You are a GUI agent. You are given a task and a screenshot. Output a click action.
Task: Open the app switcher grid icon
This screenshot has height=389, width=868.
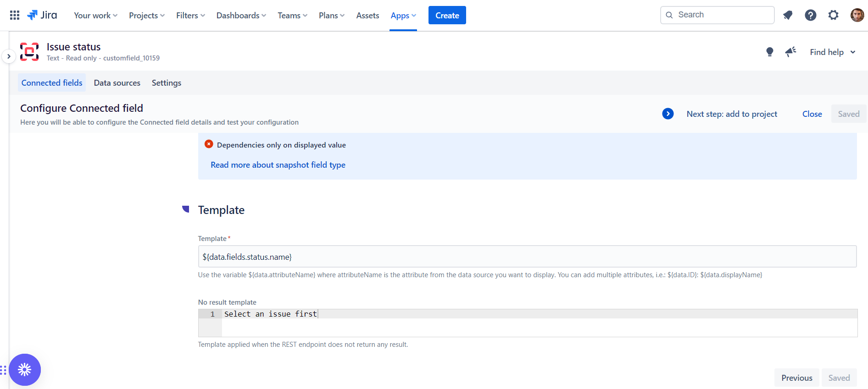click(15, 15)
